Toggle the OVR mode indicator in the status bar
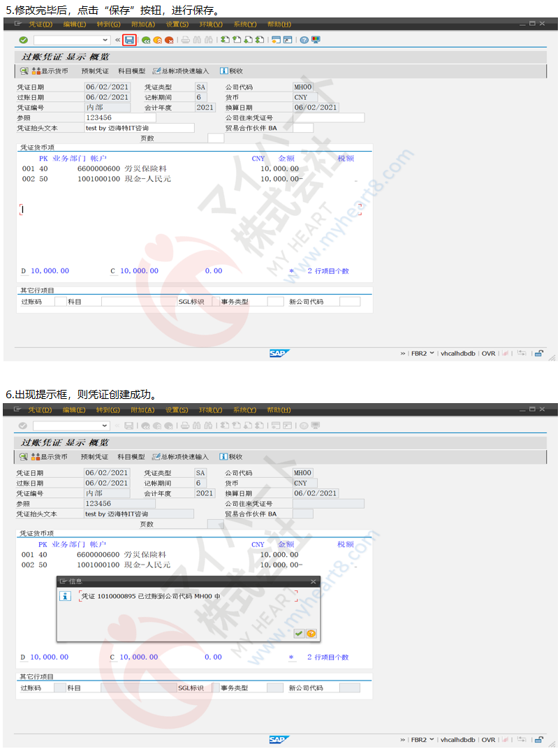This screenshot has height=749, width=560. 488,353
